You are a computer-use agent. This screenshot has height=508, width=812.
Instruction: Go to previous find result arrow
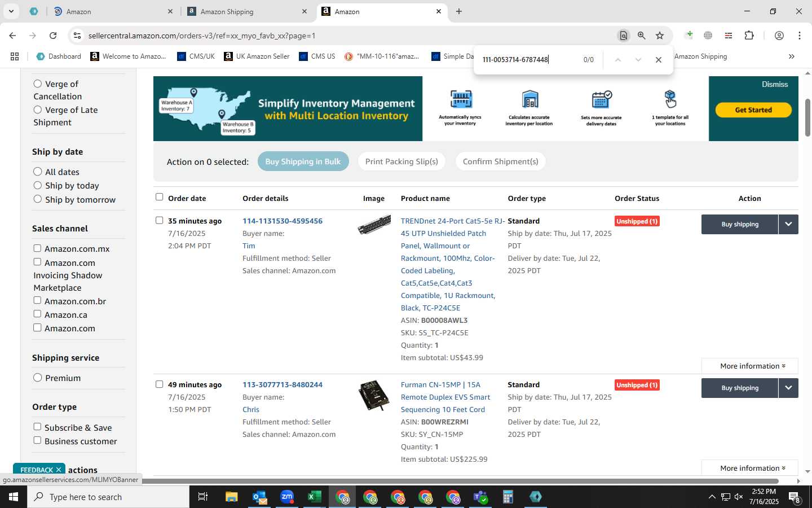pyautogui.click(x=617, y=60)
